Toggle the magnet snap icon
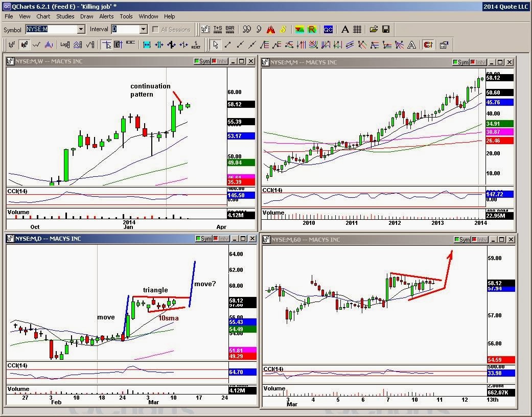 tap(428, 44)
